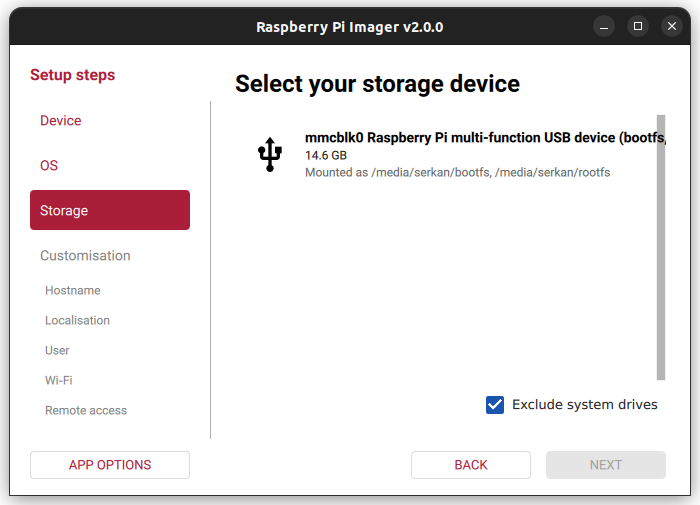The image size is (700, 505).
Task: Select the Localisation sub-step
Action: 77,321
